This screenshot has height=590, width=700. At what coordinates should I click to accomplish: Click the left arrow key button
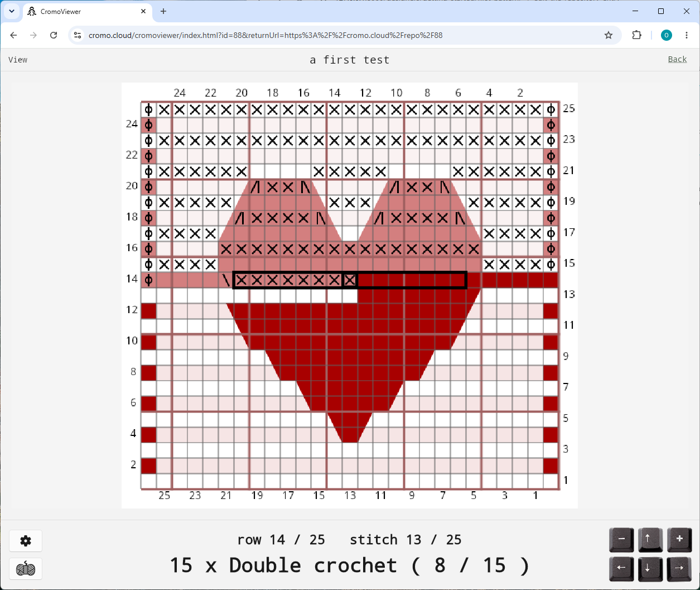point(621,569)
